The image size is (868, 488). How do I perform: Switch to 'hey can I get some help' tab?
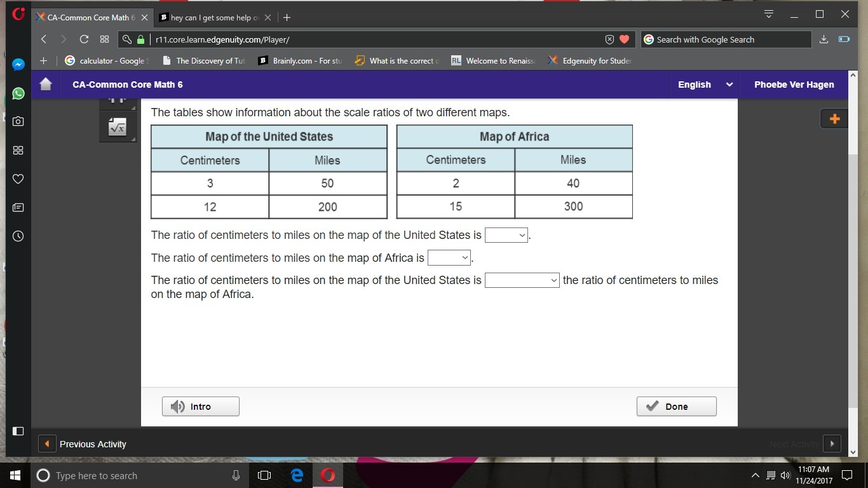pyautogui.click(x=215, y=18)
